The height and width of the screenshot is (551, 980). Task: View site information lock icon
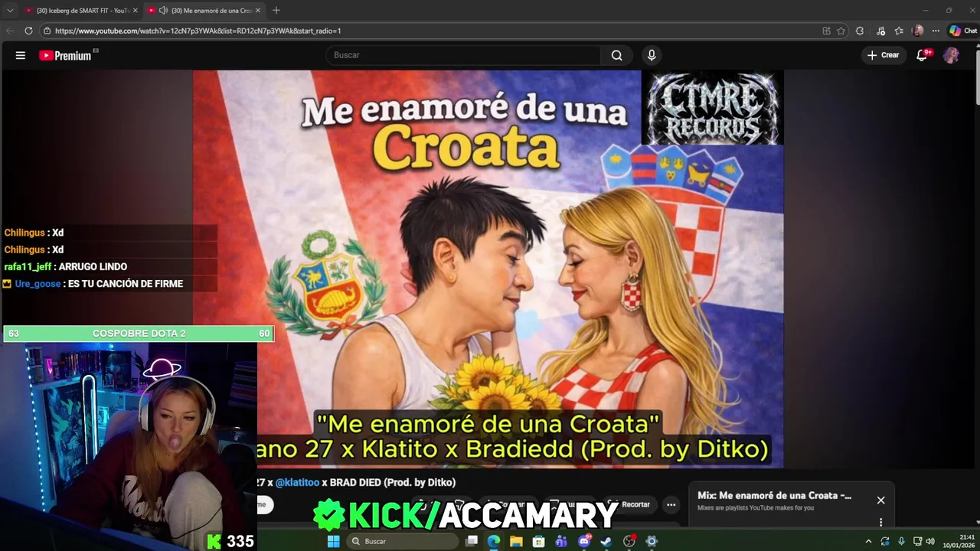tap(47, 31)
